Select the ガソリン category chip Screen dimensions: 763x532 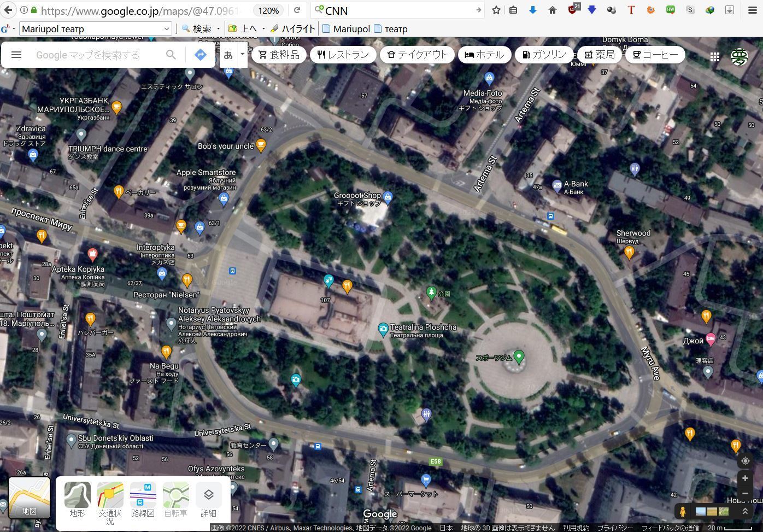pos(544,55)
